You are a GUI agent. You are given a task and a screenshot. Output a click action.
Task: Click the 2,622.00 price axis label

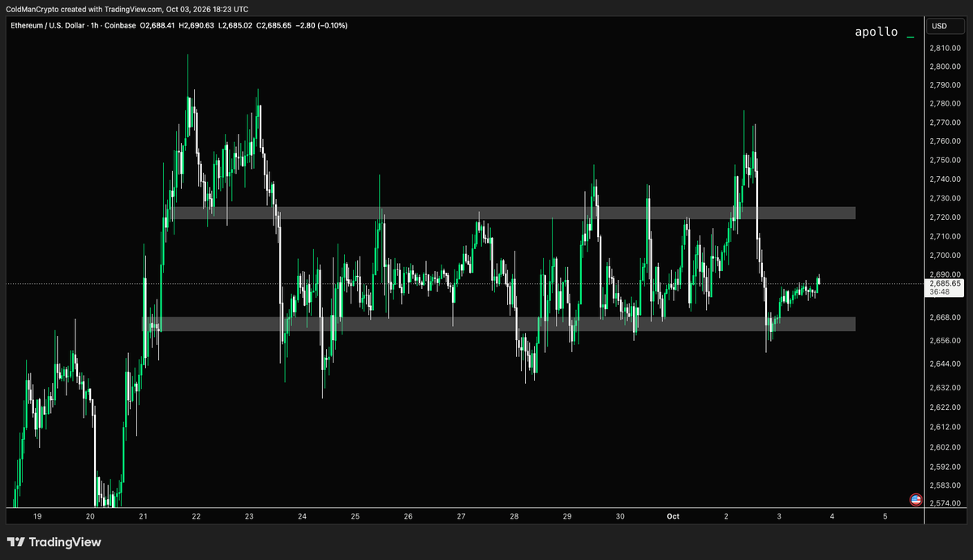945,407
